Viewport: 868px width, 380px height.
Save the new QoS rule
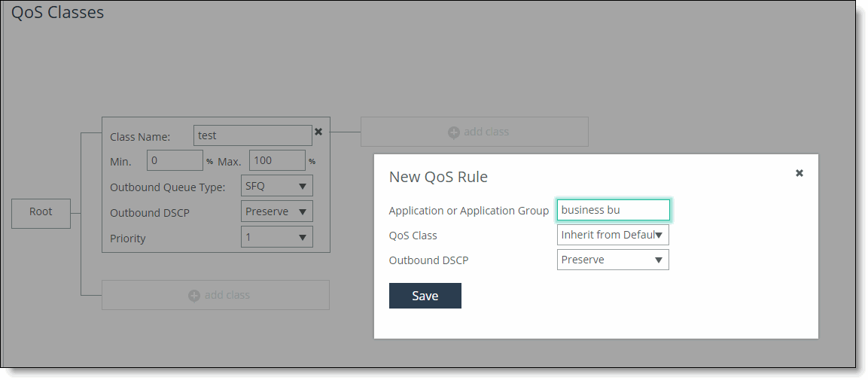[x=425, y=296]
